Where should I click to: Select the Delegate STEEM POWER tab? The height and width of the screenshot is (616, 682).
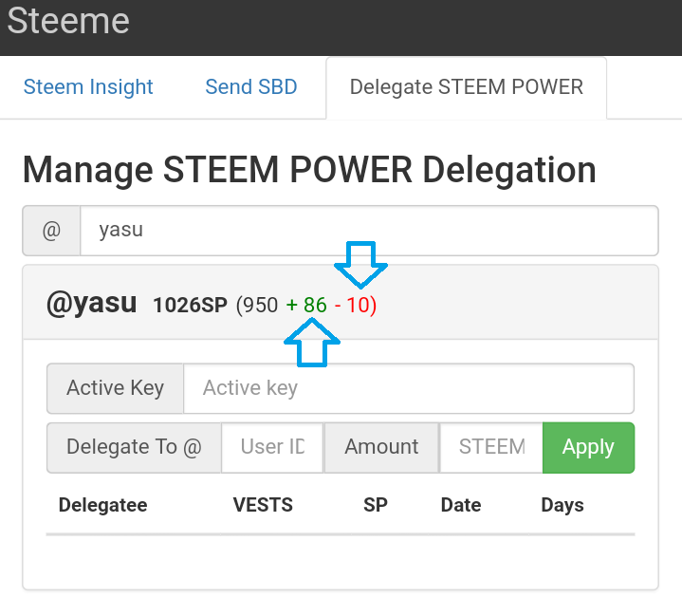click(466, 87)
